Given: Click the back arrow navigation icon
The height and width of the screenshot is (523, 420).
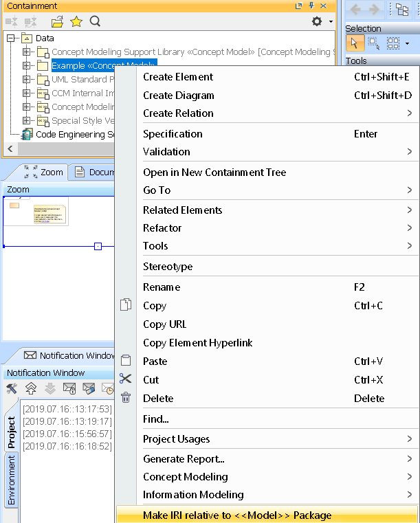Looking at the screenshot, I should click(x=355, y=10).
